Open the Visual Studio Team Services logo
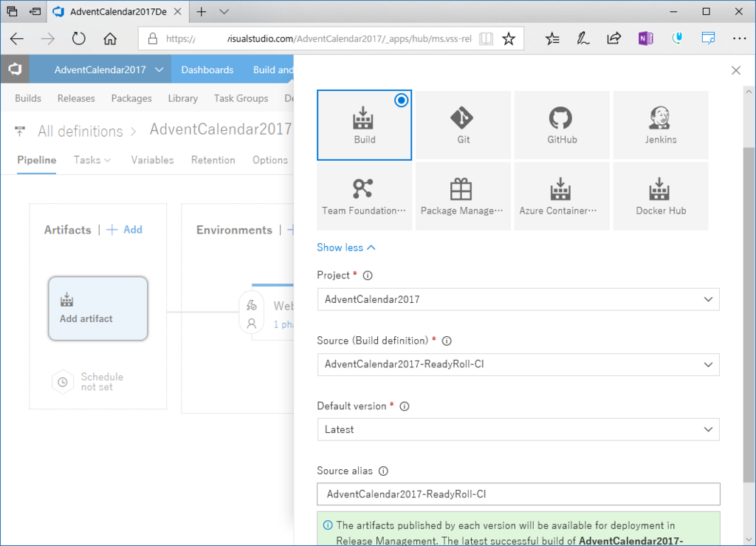The width and height of the screenshot is (756, 546). (15, 69)
